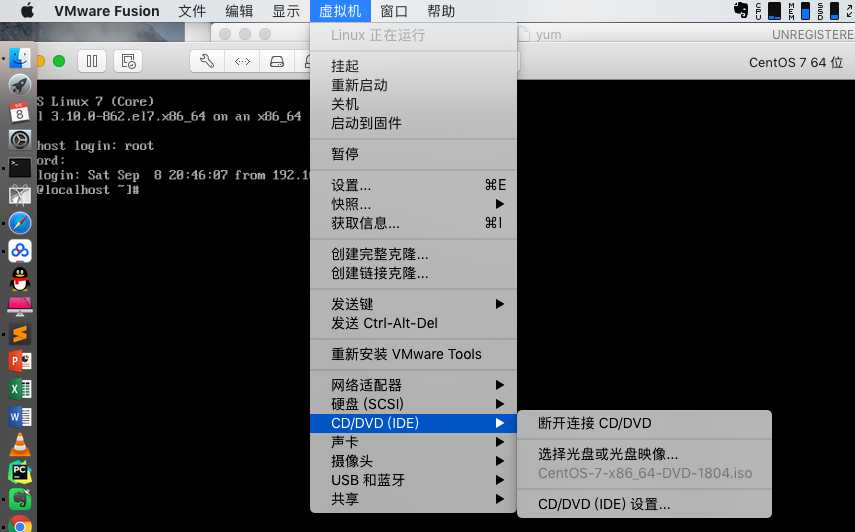Open Launchpad rocket in the Dock

click(20, 86)
